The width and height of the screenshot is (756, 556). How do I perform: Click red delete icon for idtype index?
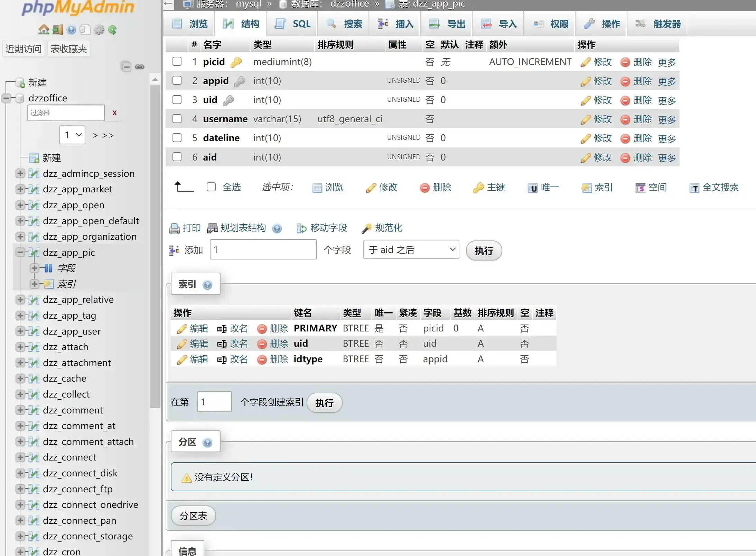click(262, 360)
